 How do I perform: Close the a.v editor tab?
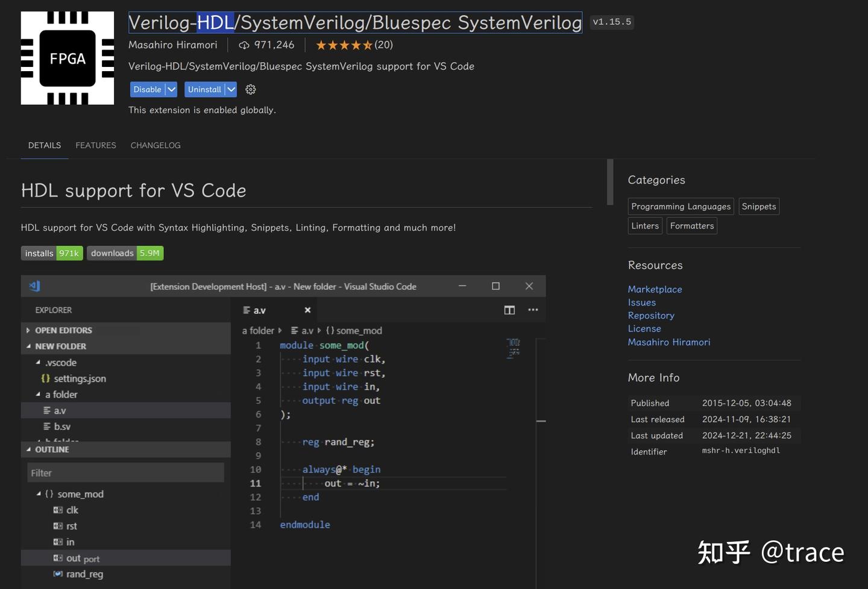pyautogui.click(x=307, y=309)
